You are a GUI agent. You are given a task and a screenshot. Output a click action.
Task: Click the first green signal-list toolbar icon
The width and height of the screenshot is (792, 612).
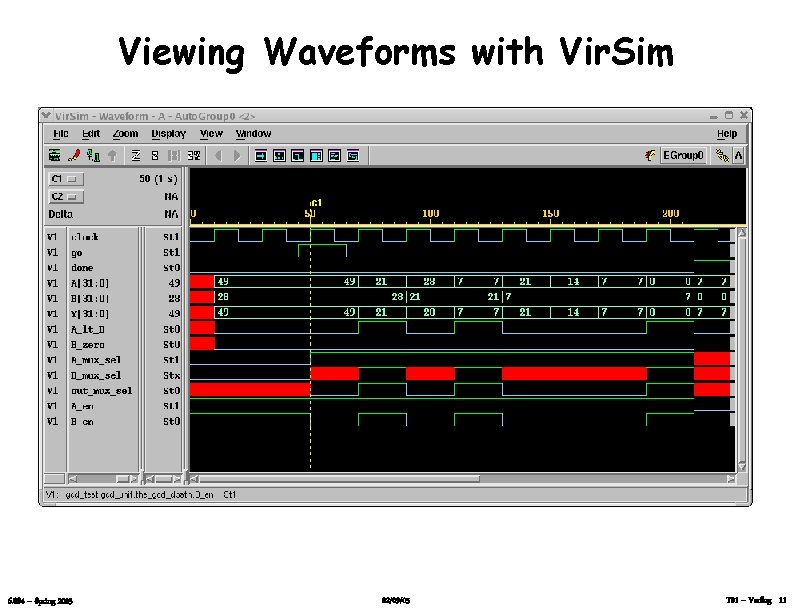pyautogui.click(x=55, y=155)
